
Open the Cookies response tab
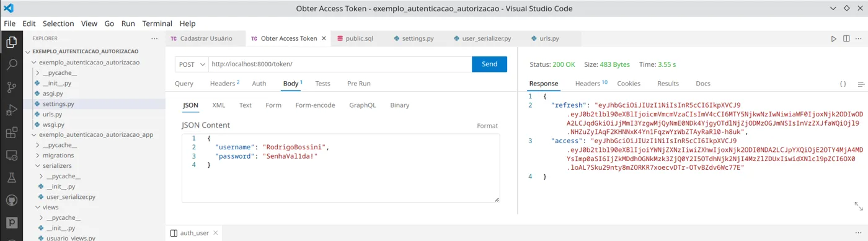click(629, 84)
